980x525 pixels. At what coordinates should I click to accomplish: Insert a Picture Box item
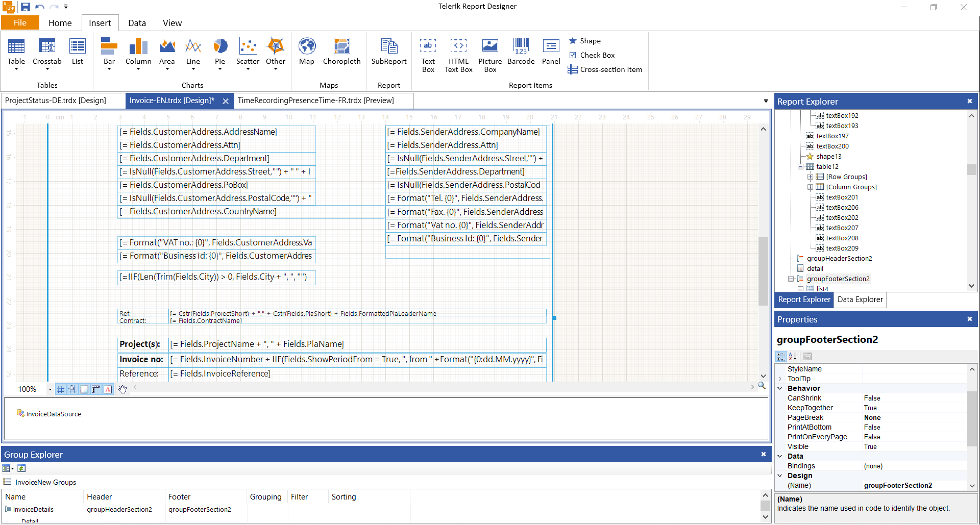click(x=490, y=55)
